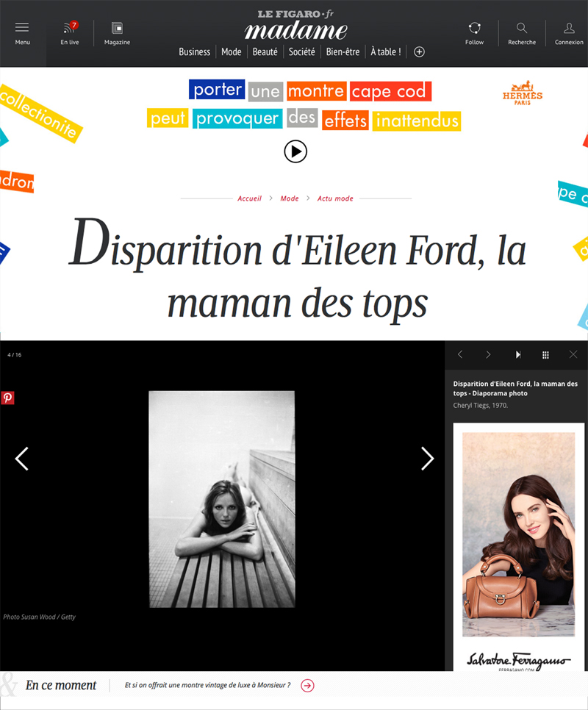The height and width of the screenshot is (710, 588).
Task: Open the Beauté menu section
Action: pyautogui.click(x=265, y=52)
